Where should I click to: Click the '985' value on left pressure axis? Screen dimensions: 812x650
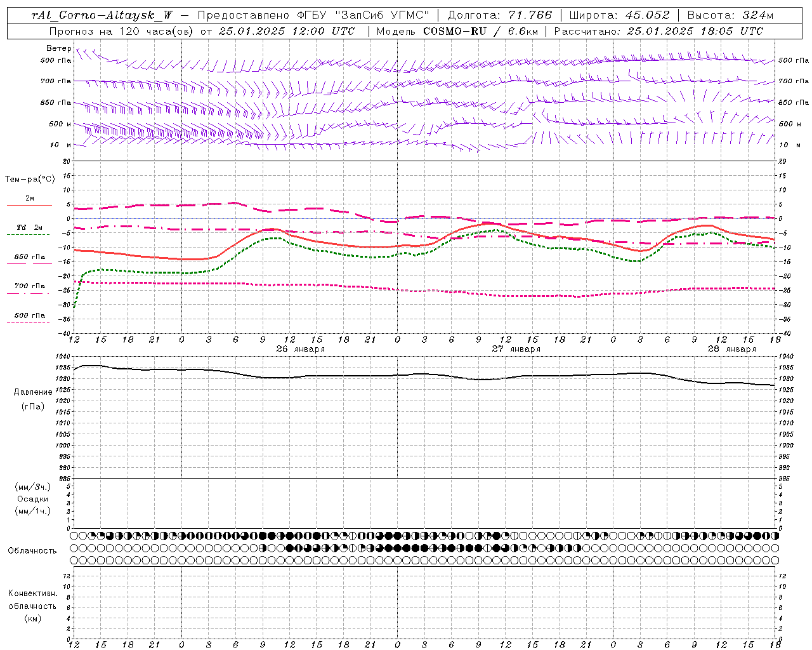pyautogui.click(x=64, y=479)
